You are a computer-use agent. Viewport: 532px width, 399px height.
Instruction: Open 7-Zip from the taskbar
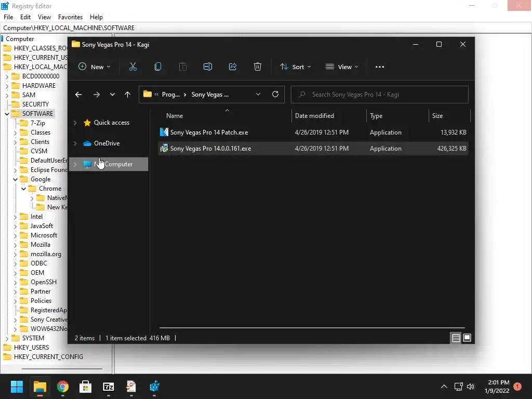pyautogui.click(x=108, y=387)
